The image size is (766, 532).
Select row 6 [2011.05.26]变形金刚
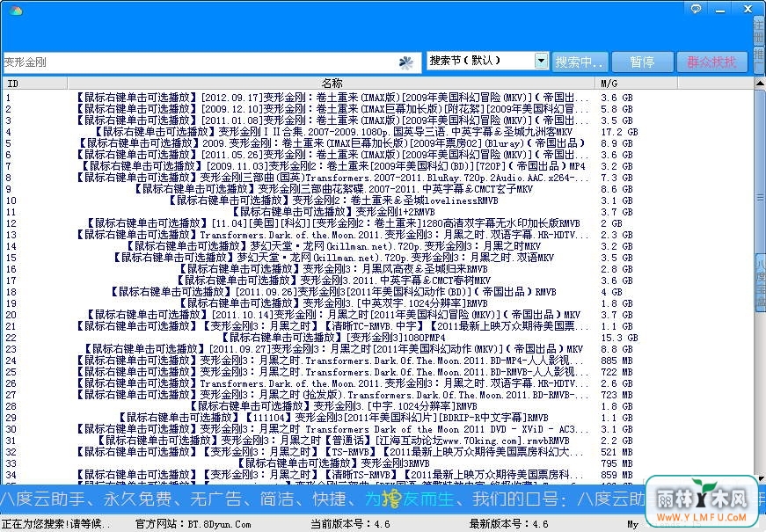378,155
